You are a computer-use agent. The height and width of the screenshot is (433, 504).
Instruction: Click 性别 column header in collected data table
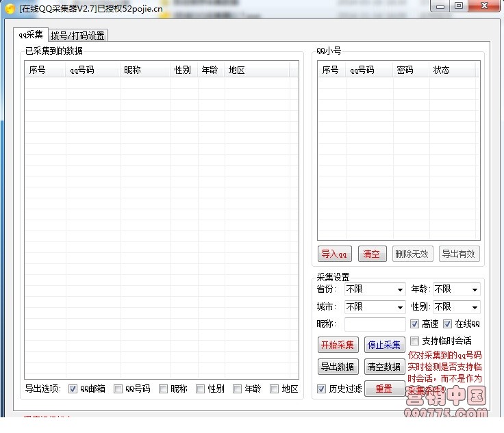tap(184, 70)
